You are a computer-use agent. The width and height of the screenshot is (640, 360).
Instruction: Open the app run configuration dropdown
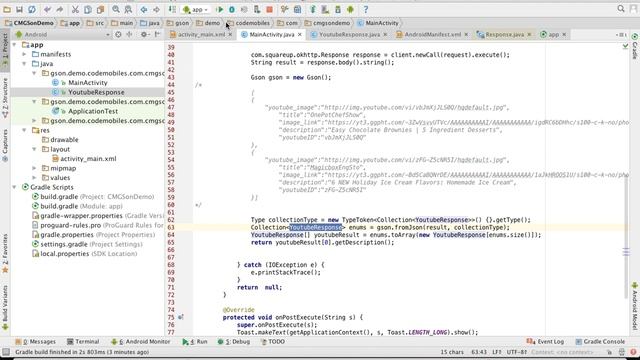(x=196, y=9)
